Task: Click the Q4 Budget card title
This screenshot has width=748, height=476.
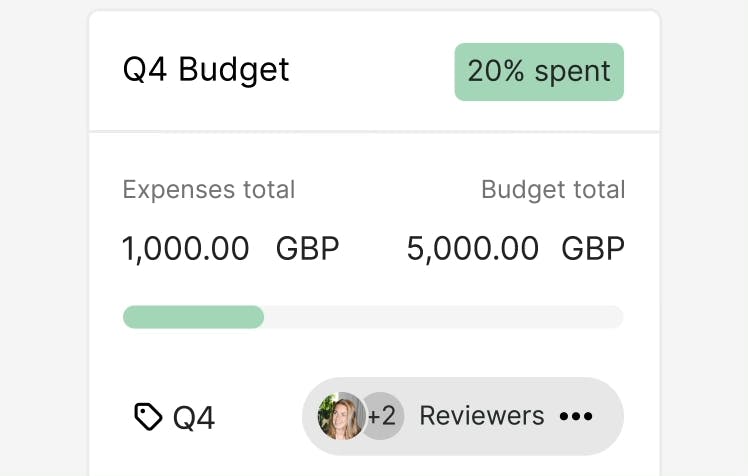Action: click(206, 70)
